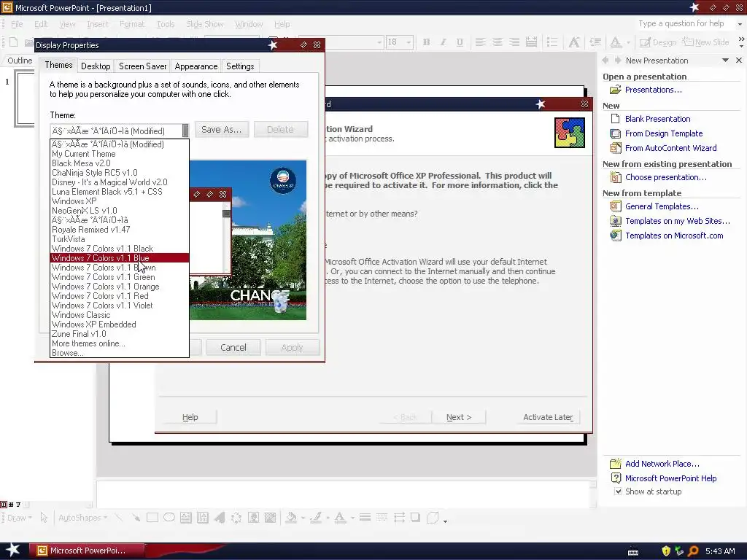Click the Fill Color paint bucket icon

[x=291, y=518]
